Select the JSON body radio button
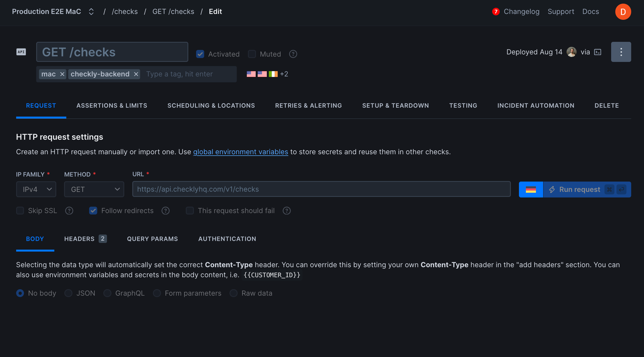Screen dimensions: 644x357 pos(68,293)
